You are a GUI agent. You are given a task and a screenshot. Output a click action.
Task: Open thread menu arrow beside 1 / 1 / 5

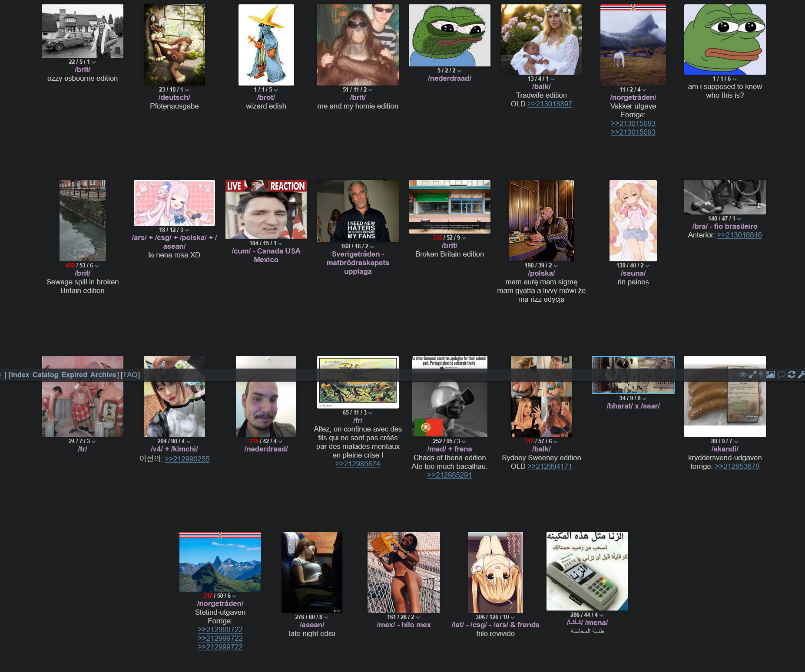tap(275, 90)
